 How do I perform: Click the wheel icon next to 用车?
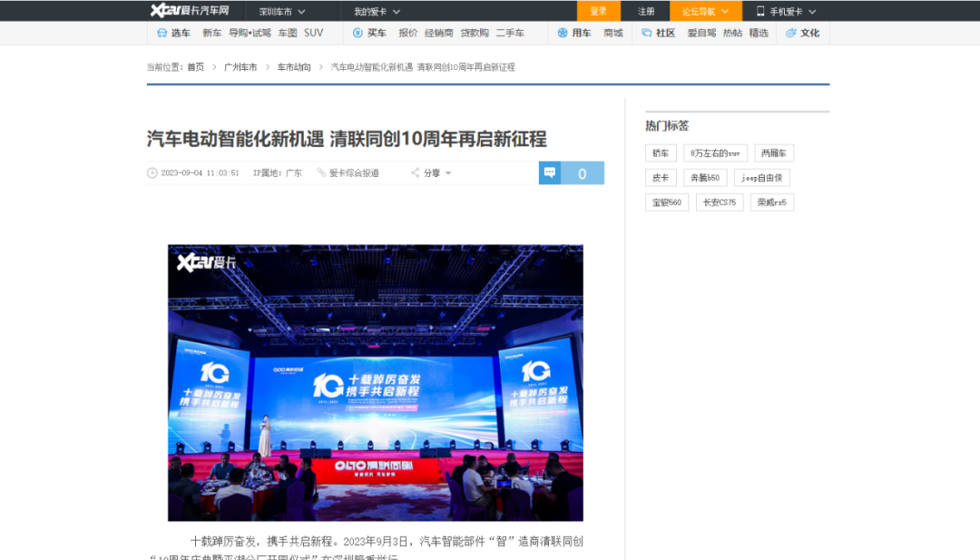click(x=563, y=33)
